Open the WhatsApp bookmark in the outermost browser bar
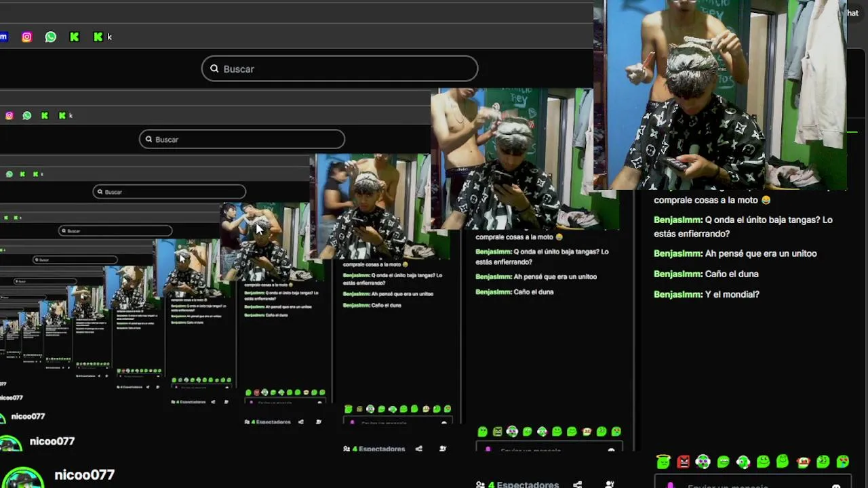The height and width of the screenshot is (488, 868). tap(51, 37)
